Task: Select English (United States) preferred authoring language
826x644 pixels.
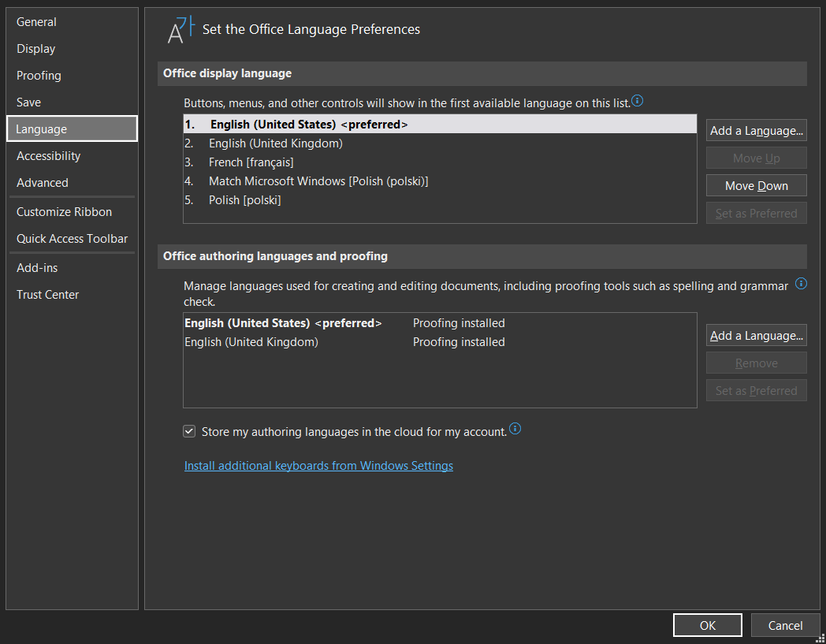Action: [x=440, y=323]
